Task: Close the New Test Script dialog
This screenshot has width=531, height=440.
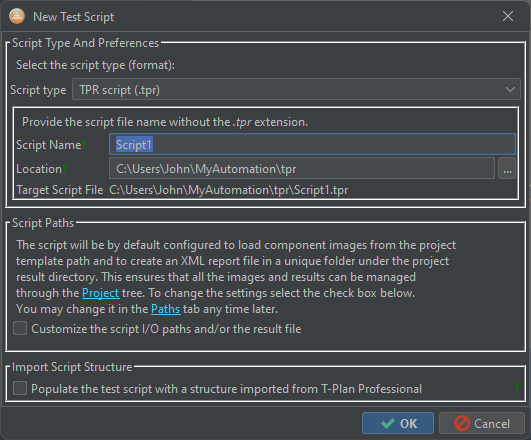Action: [x=508, y=16]
